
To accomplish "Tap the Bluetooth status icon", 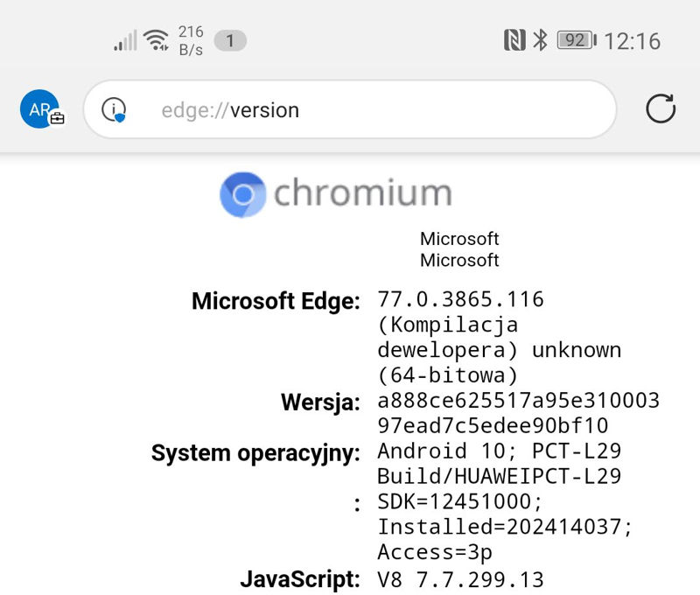I will coord(540,40).
